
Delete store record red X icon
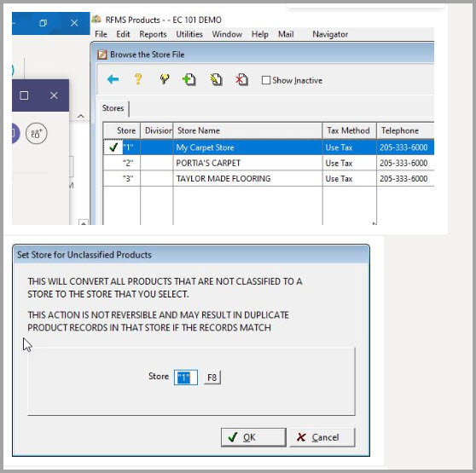pos(242,80)
